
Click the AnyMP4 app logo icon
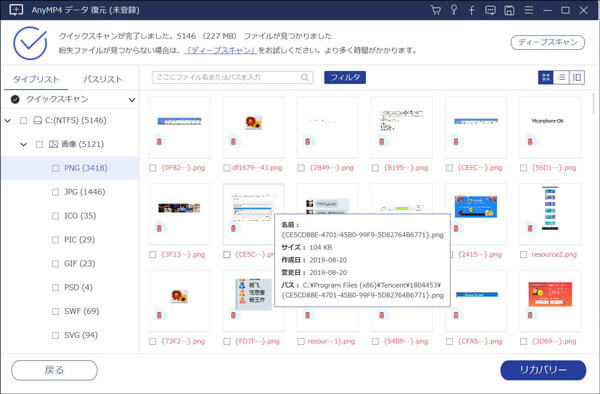pos(16,10)
